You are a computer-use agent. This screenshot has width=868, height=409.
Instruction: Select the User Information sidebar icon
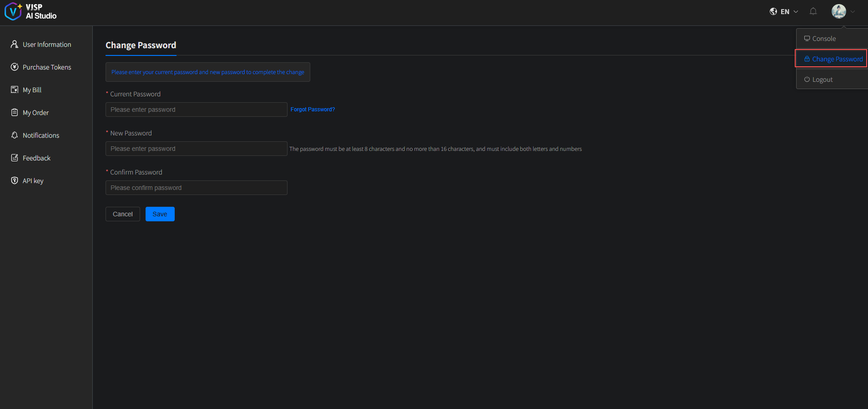point(15,44)
